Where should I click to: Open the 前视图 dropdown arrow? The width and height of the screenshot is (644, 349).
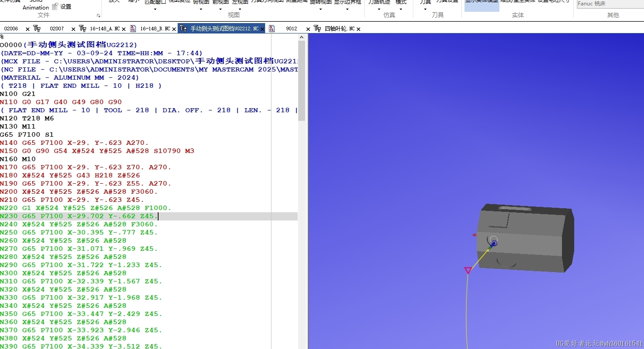click(220, 9)
